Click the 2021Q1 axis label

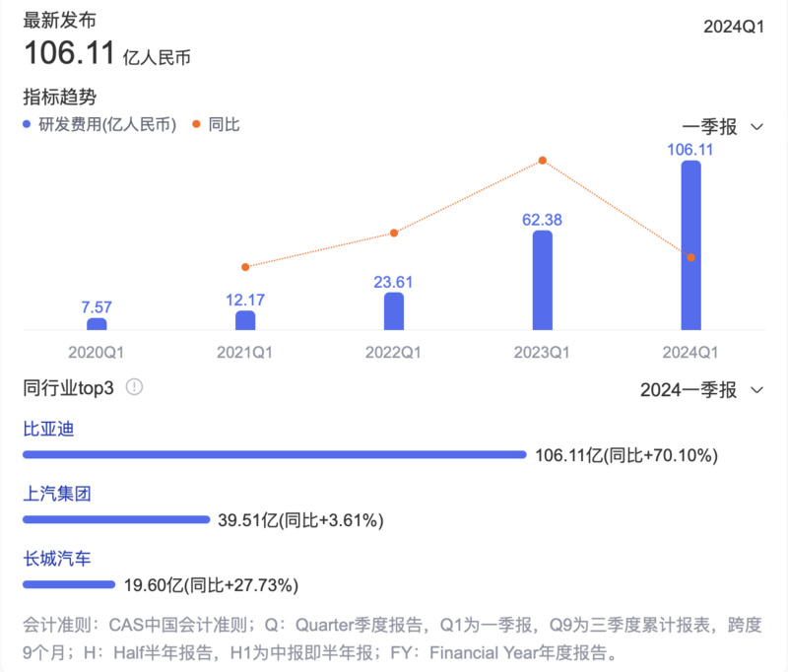tap(244, 353)
